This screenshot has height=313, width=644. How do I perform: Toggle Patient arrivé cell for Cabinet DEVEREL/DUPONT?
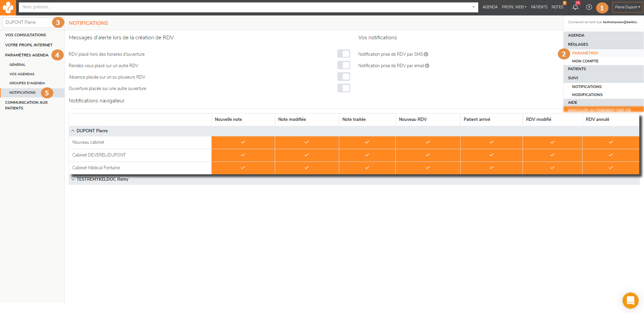[491, 155]
